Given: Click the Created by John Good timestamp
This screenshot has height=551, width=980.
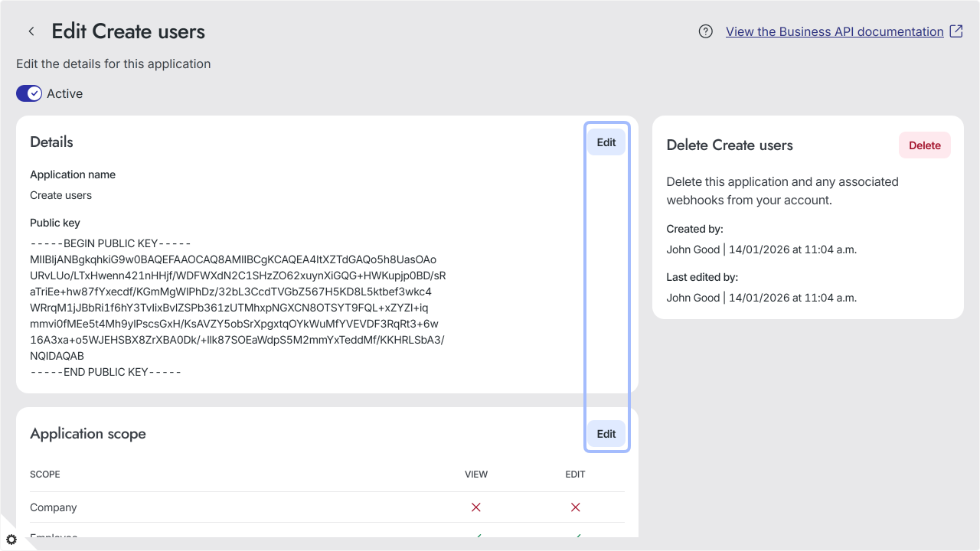Looking at the screenshot, I should [762, 249].
